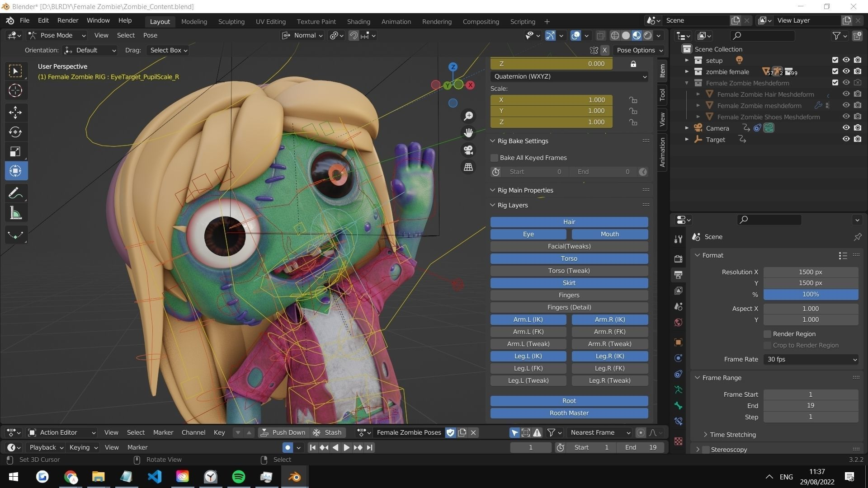The width and height of the screenshot is (868, 488).
Task: Click the resolution percentage slider
Action: (x=811, y=294)
